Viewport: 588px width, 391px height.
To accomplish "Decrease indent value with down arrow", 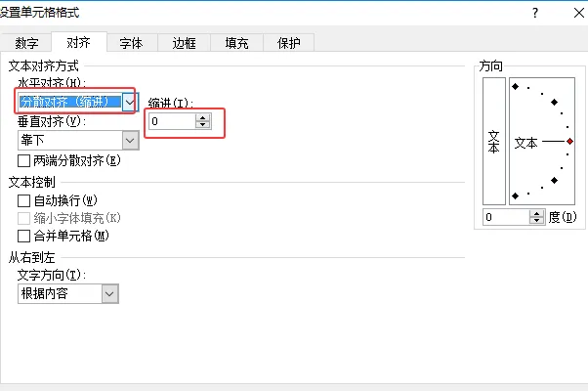I will [203, 125].
